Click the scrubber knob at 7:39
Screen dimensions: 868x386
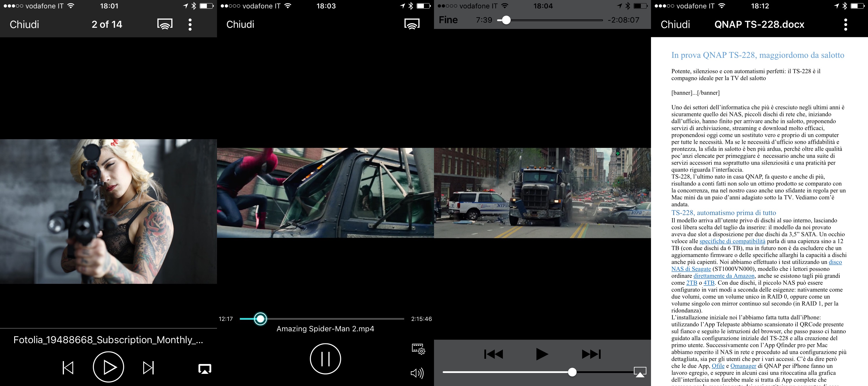506,20
